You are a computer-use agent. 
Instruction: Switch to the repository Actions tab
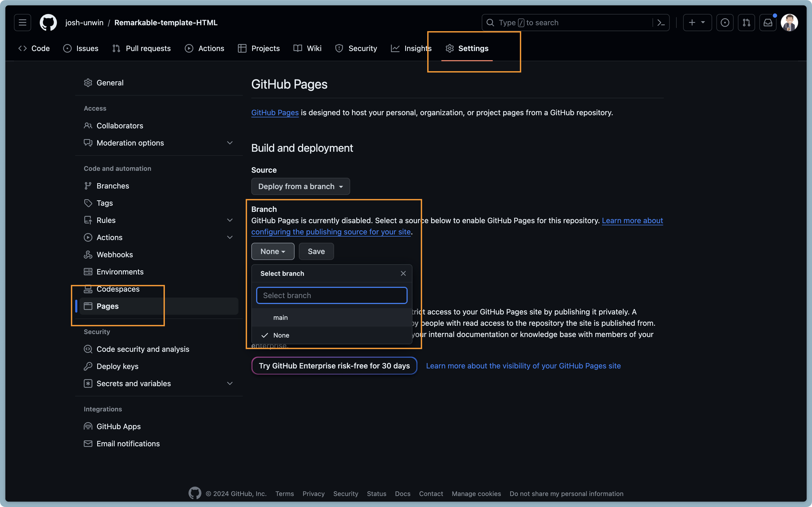pyautogui.click(x=205, y=48)
